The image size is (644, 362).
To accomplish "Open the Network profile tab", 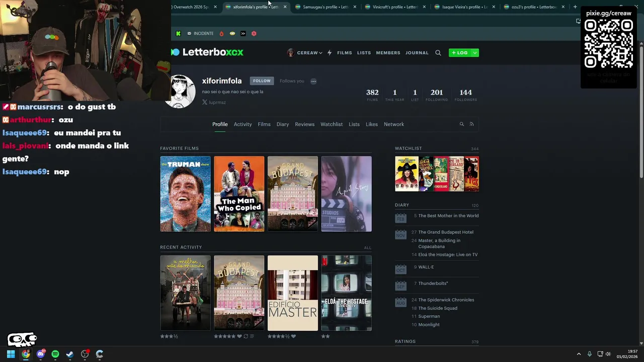I will pos(394,124).
